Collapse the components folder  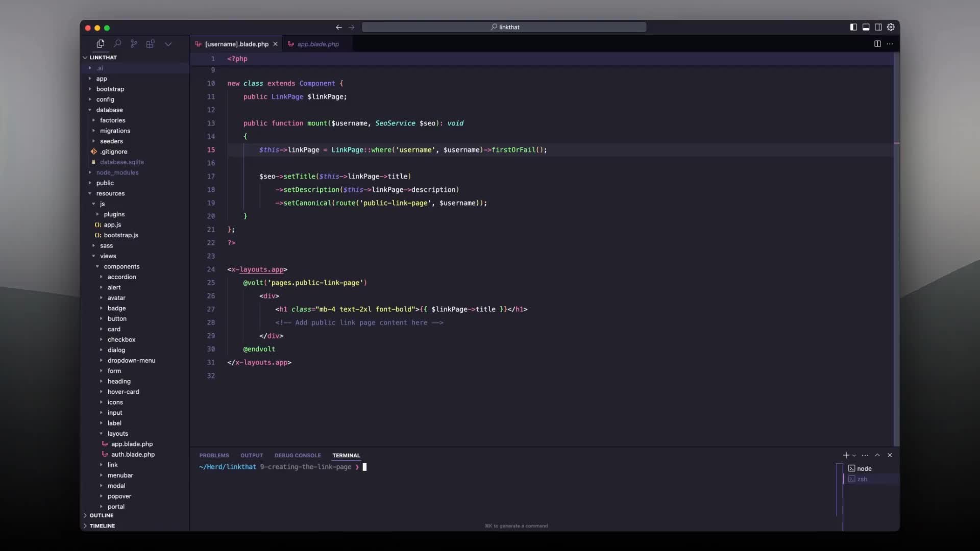click(x=135, y=267)
